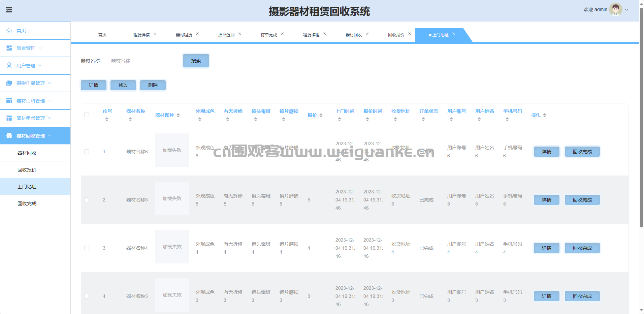Select the checkbox for 器材名称4 row

[x=87, y=248]
